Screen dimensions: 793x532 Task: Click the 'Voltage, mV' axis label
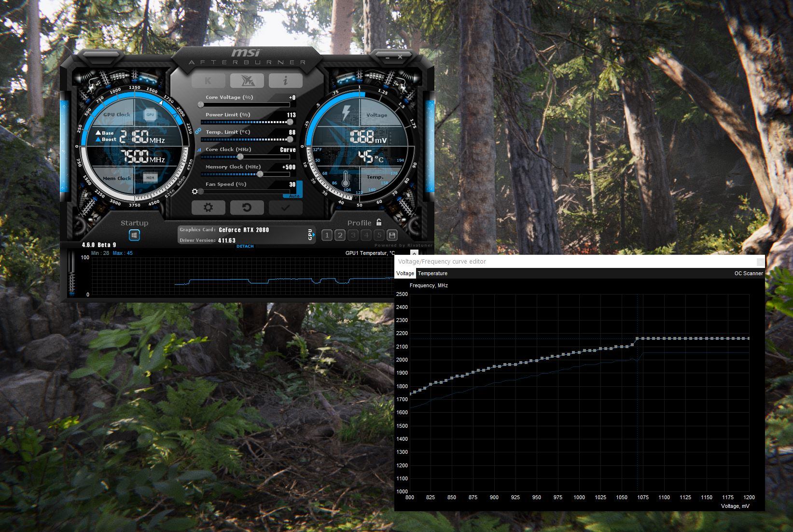735,506
